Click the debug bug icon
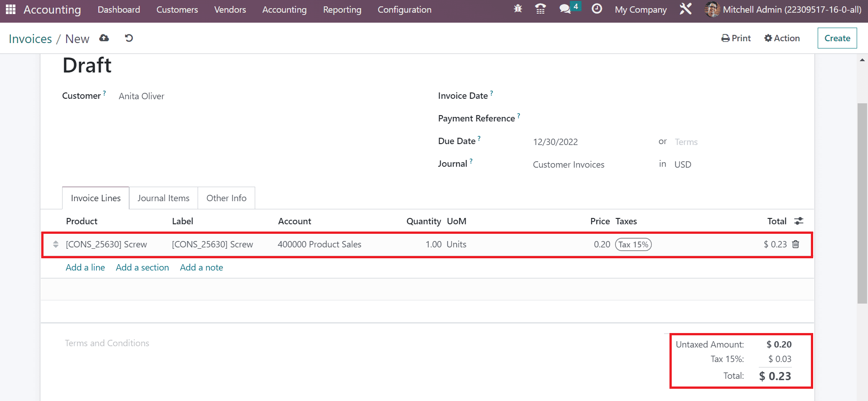Screen dimensions: 868x401 [518, 9]
